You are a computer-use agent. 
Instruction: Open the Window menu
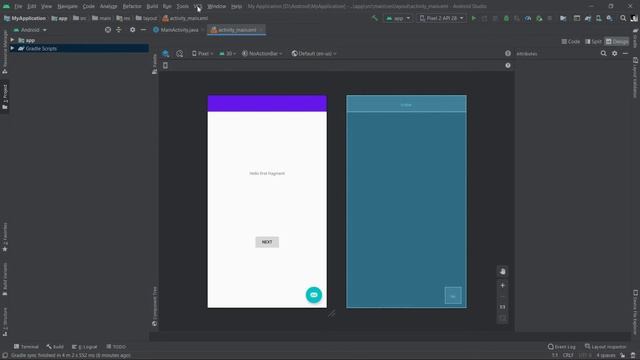pyautogui.click(x=216, y=7)
